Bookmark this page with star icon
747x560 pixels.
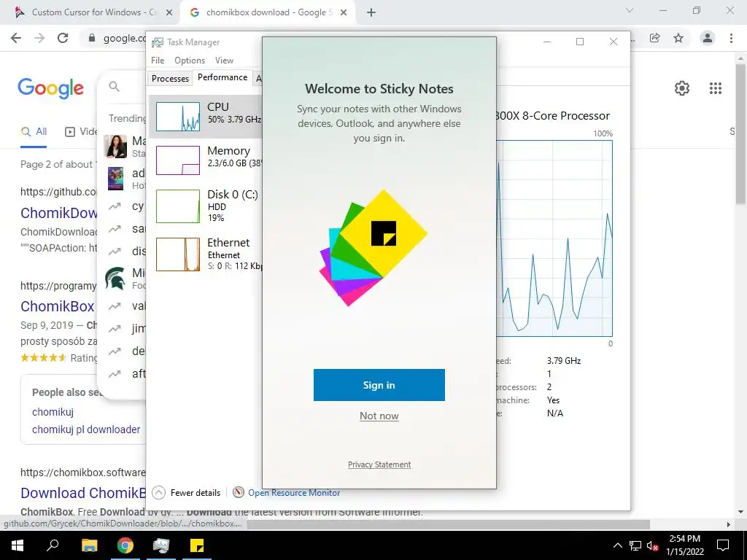point(678,38)
